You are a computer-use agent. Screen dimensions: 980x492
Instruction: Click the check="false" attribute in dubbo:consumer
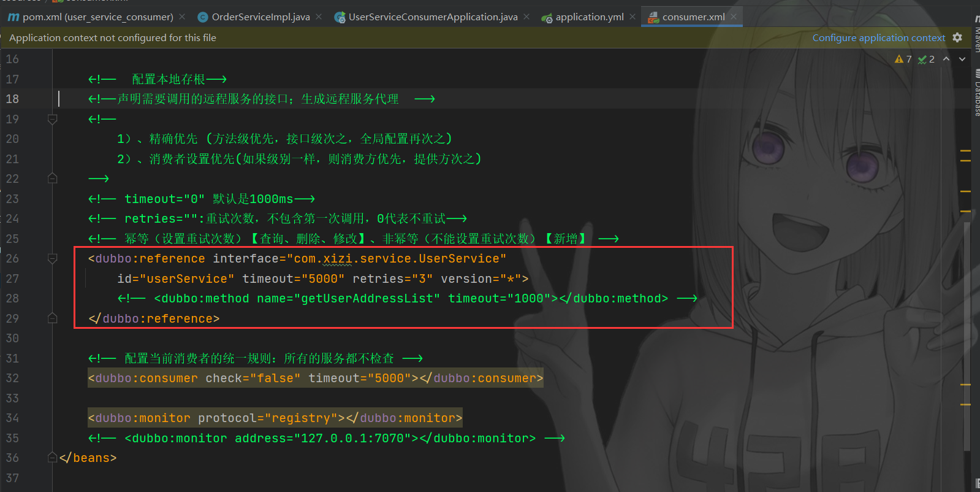tap(253, 379)
